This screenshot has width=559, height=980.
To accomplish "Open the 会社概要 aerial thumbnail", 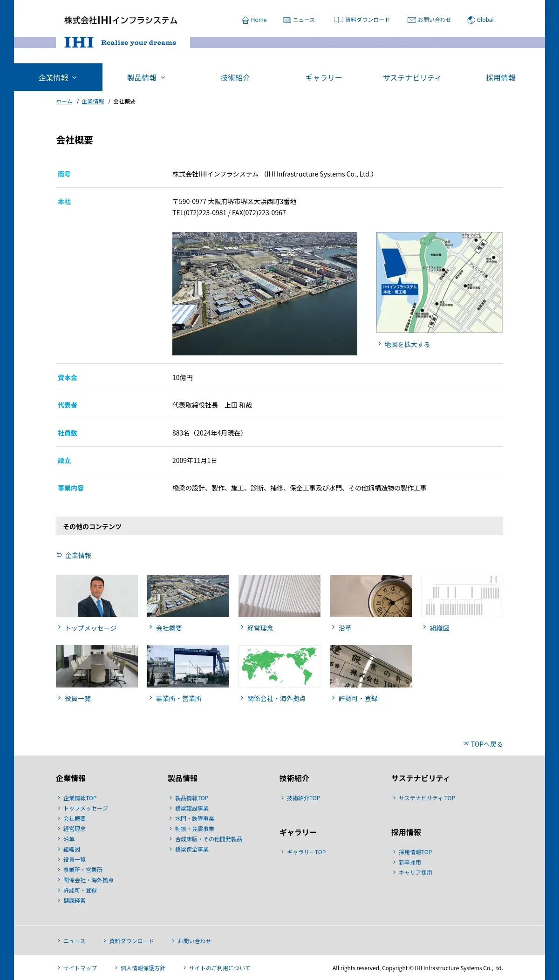I will click(x=188, y=596).
